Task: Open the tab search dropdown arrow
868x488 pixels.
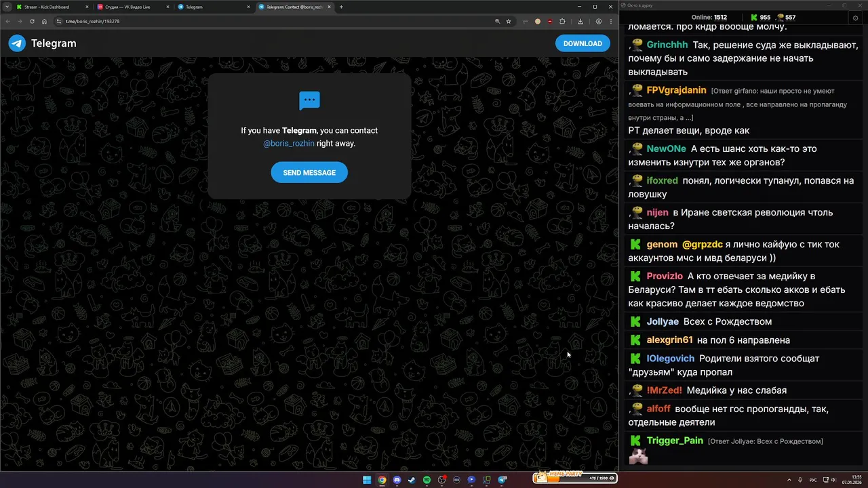Action: 6,7
